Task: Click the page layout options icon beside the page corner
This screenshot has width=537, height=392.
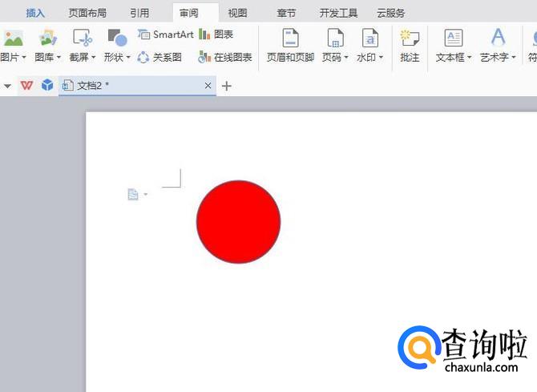Action: click(133, 194)
